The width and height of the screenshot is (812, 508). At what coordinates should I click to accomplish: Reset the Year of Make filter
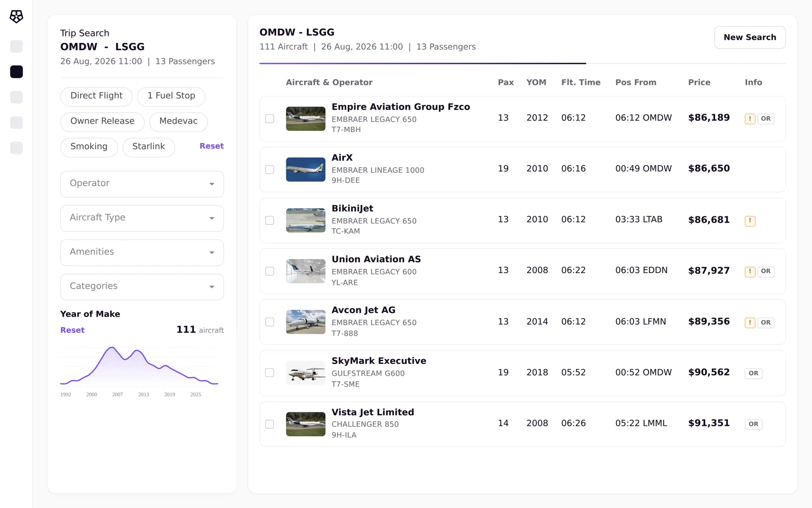[x=72, y=330]
